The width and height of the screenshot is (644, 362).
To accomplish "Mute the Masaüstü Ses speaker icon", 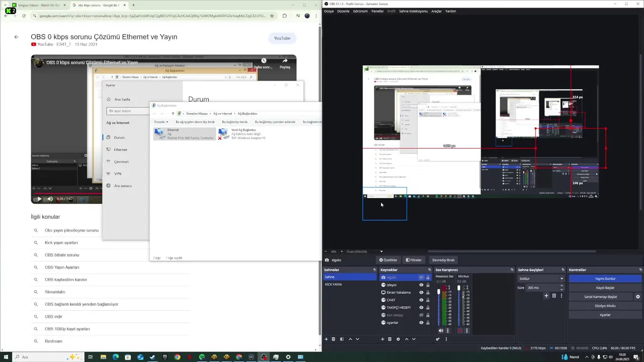I will (441, 330).
